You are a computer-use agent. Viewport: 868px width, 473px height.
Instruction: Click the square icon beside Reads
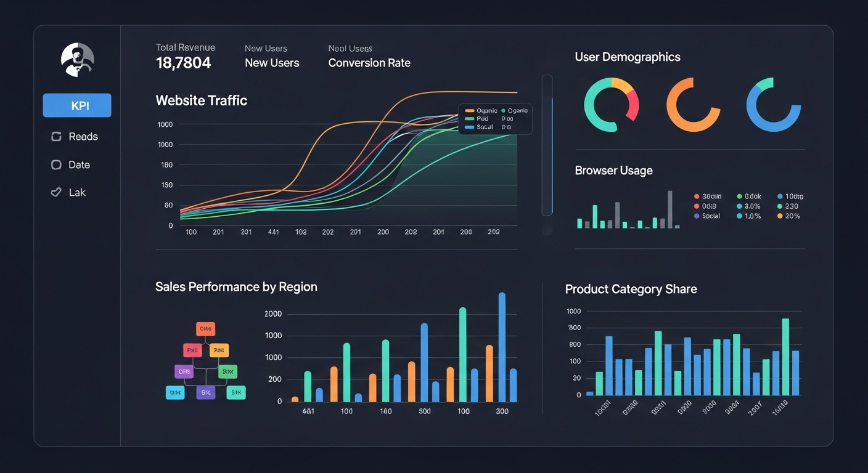[x=56, y=137]
